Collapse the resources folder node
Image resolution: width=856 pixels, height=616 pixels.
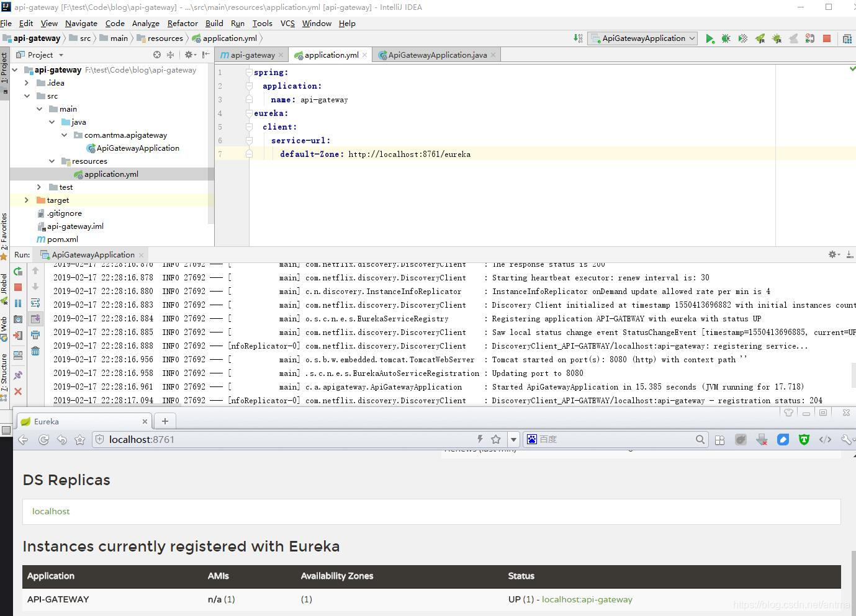pos(52,161)
